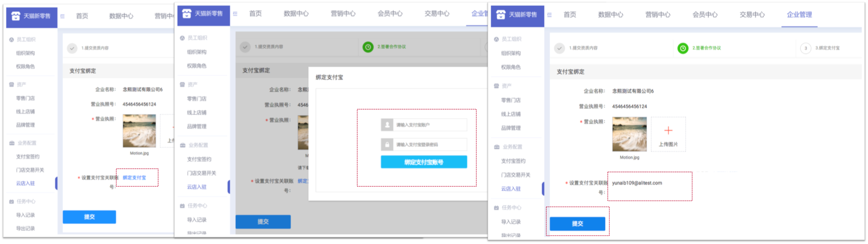Open 零售门店 in the left window sidebar

pos(26,98)
